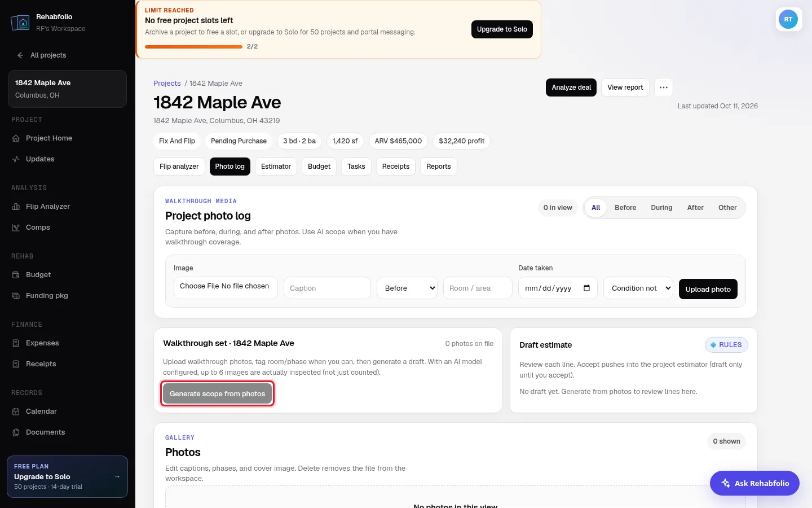Click the Upgrade to Solo banner button
The image size is (812, 508).
coord(502,29)
